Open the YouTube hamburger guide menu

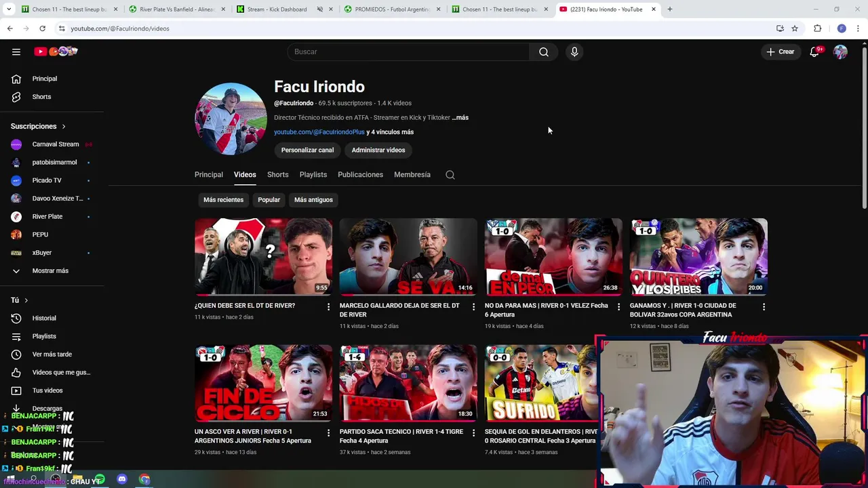coord(16,52)
